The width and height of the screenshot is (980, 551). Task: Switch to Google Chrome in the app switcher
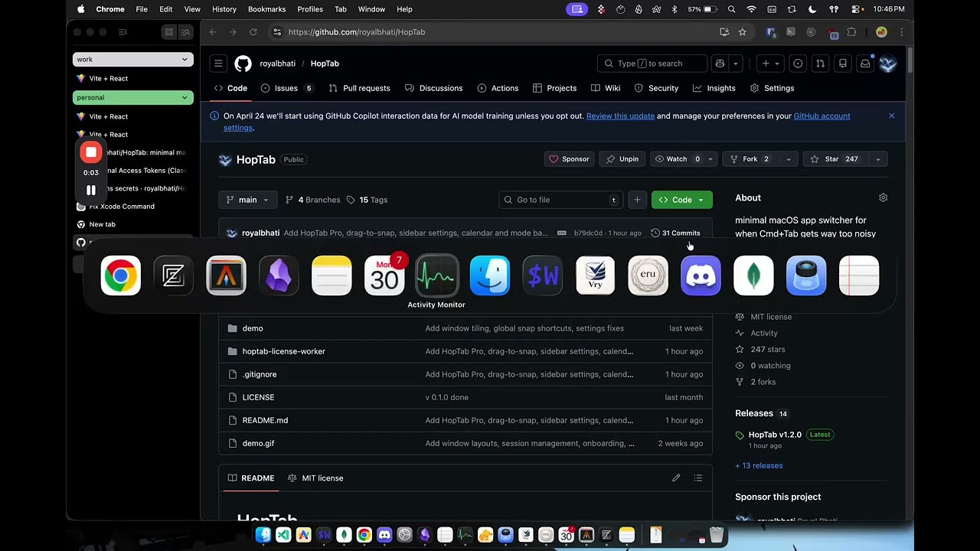121,275
